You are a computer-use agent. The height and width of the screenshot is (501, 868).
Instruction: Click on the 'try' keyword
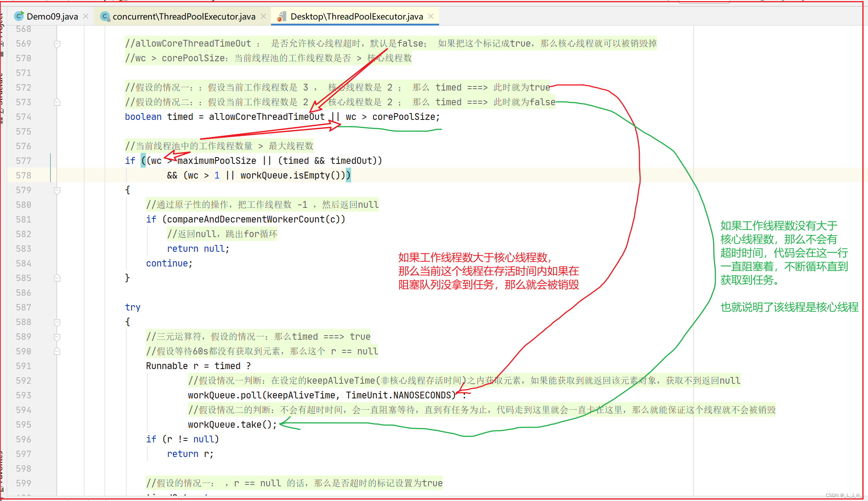tap(133, 307)
